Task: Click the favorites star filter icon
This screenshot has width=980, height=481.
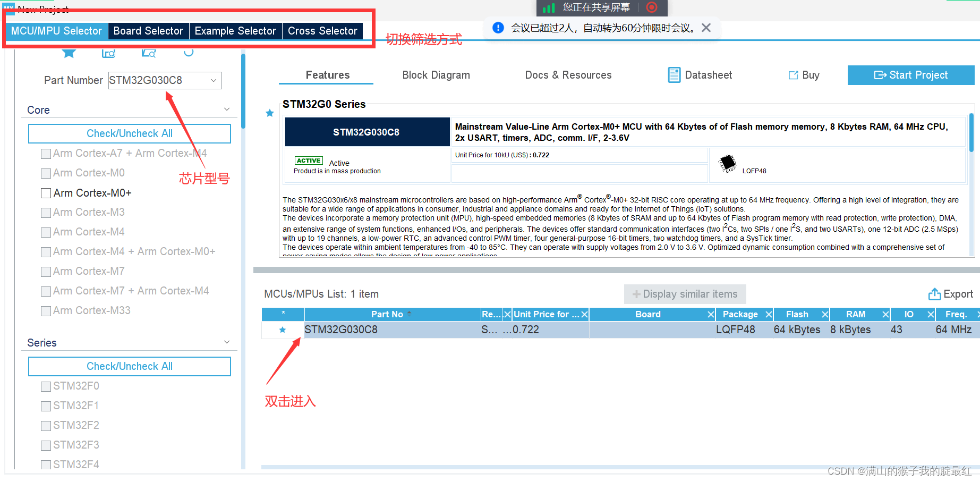Action: tap(69, 53)
